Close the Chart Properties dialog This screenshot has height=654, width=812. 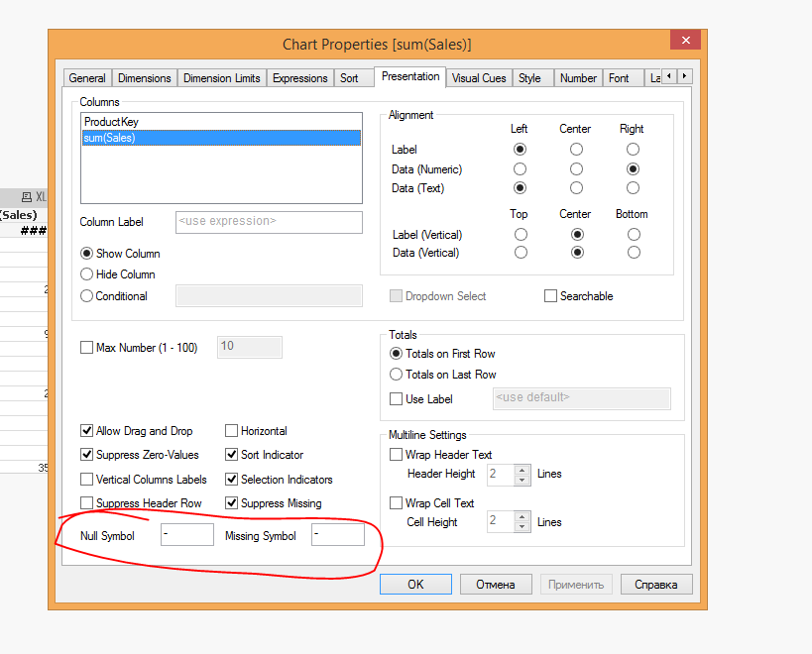685,40
